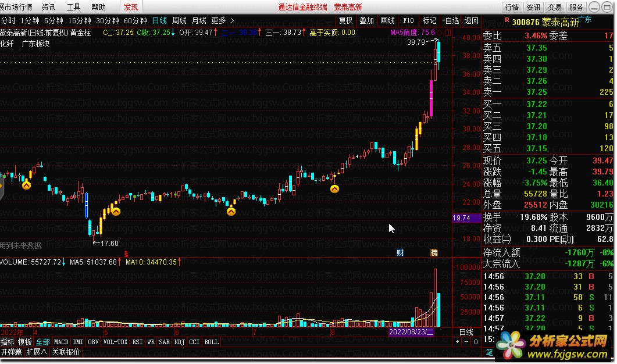
Task: Click the gold signal icon below 17.60 rebound
Action: tap(116, 211)
